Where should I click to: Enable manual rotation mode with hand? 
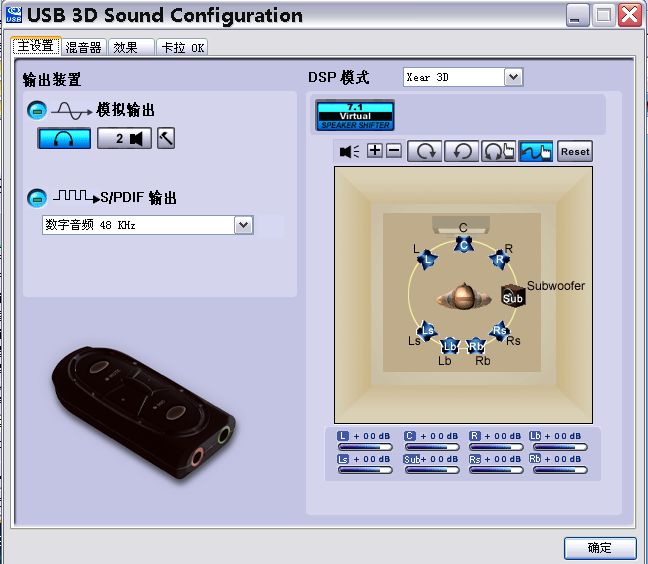(498, 151)
